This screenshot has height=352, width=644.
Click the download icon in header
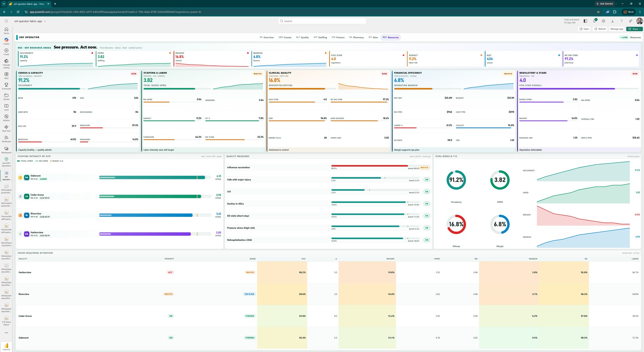[612, 21]
